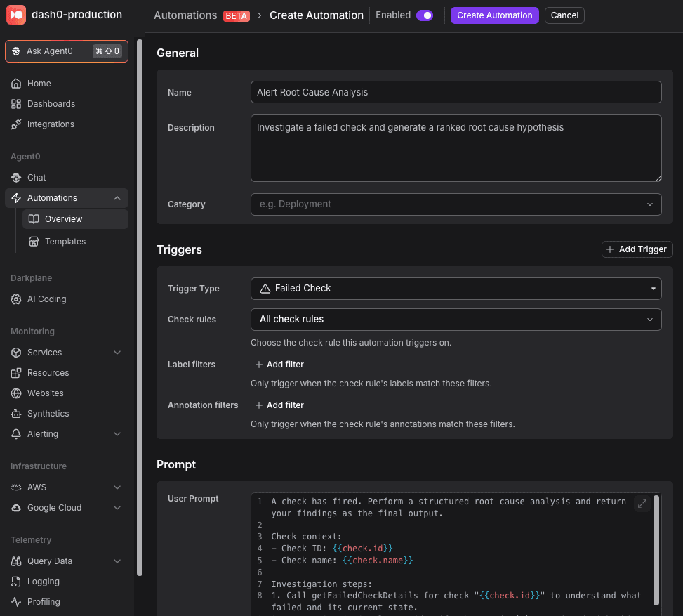Click the Dash0 logo icon
Viewport: 683px width, 616px height.
pyautogui.click(x=16, y=15)
